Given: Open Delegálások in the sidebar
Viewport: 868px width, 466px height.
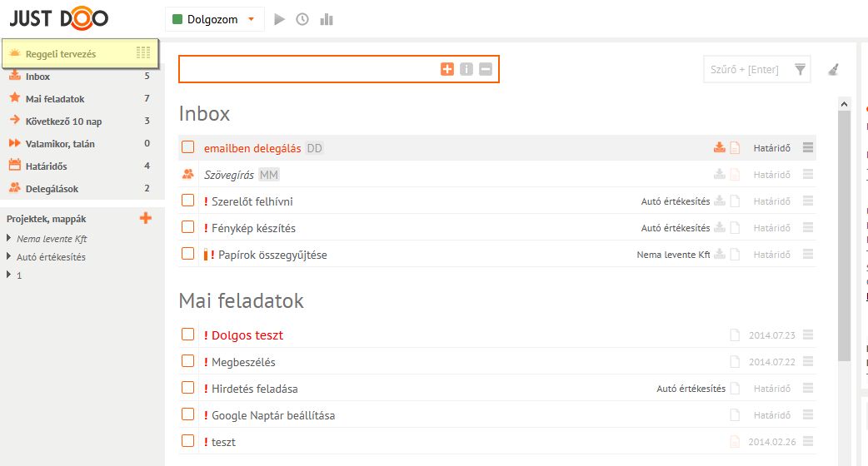Looking at the screenshot, I should click(52, 189).
